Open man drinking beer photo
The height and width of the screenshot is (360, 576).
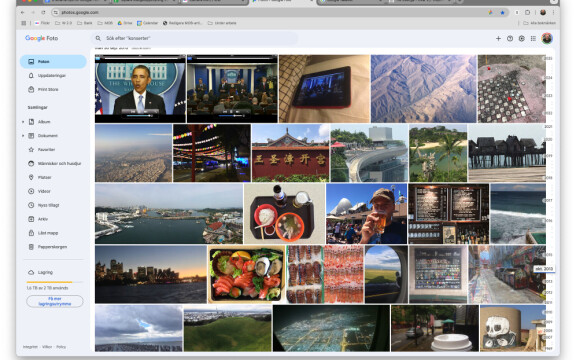366,214
